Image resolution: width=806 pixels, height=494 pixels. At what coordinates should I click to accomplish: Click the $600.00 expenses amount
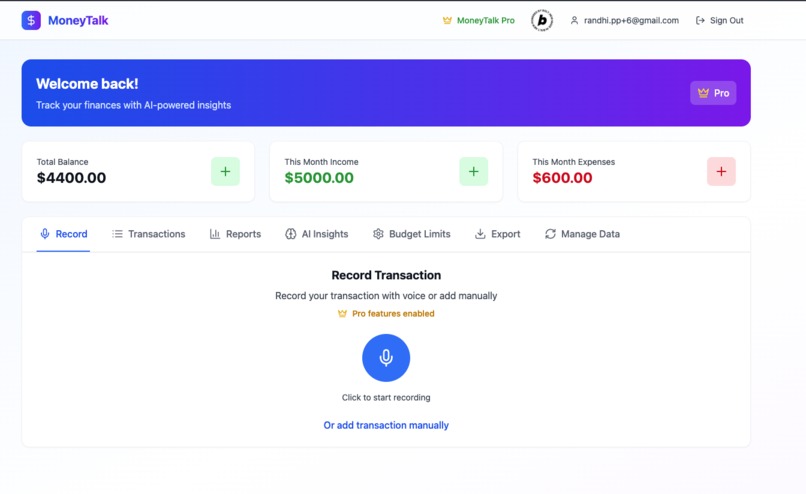point(562,178)
